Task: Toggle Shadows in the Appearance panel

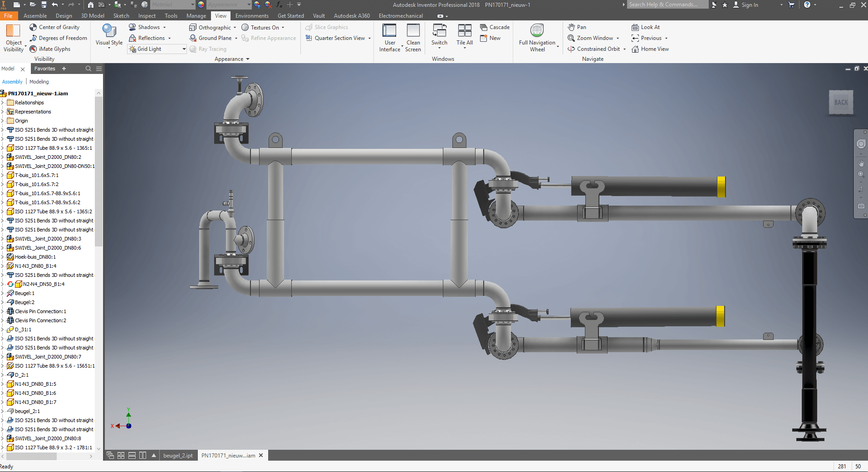Action: (x=144, y=27)
